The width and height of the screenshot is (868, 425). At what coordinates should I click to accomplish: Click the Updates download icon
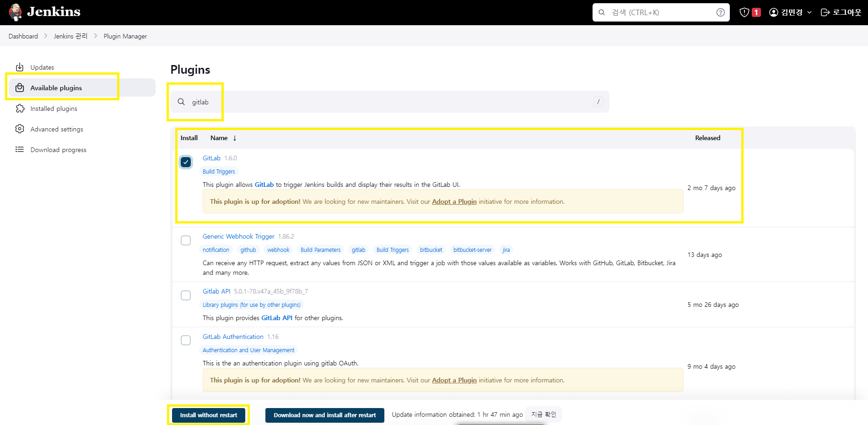point(20,67)
